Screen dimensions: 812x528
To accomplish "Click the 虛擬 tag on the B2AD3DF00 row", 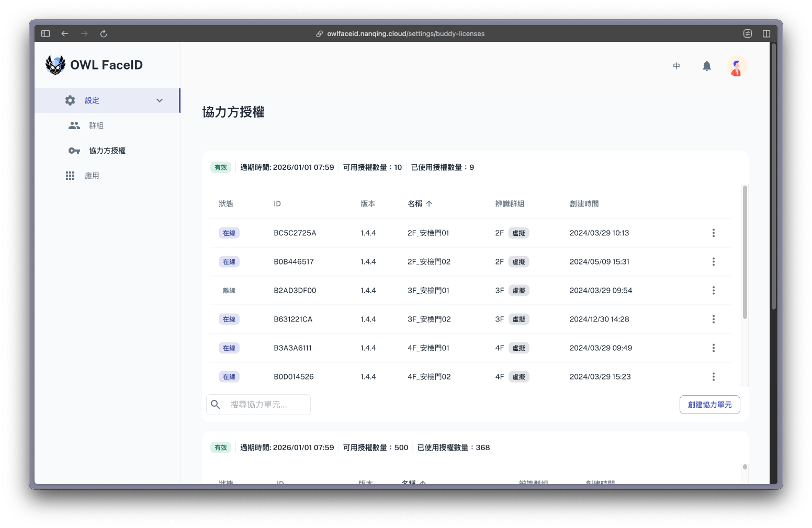I will click(x=518, y=291).
